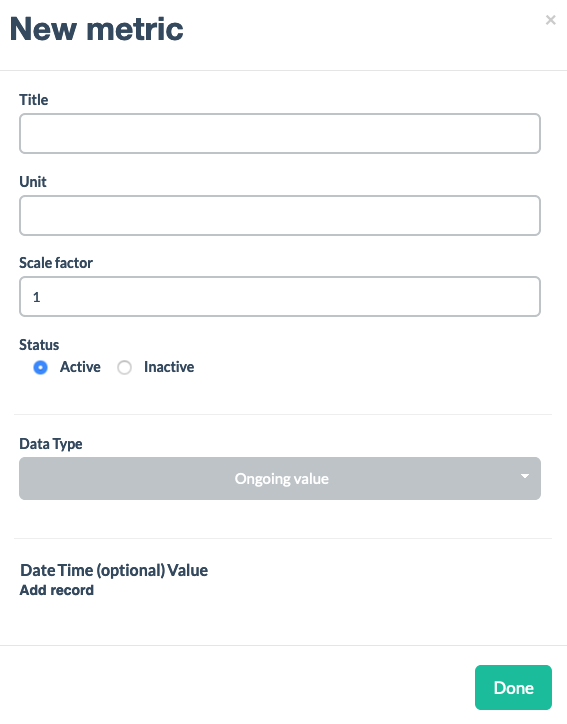This screenshot has height=724, width=567.
Task: Click the Unit field label
Action: coord(33,181)
